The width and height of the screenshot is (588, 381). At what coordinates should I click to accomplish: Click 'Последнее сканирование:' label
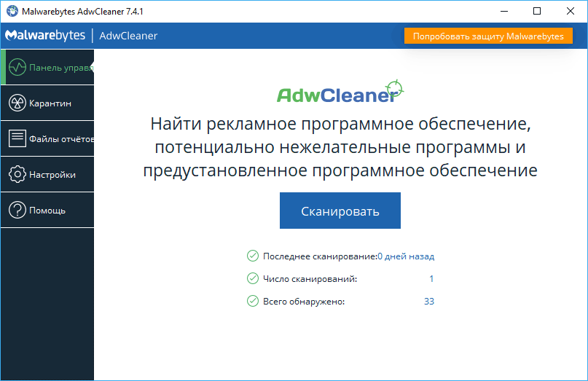point(321,256)
